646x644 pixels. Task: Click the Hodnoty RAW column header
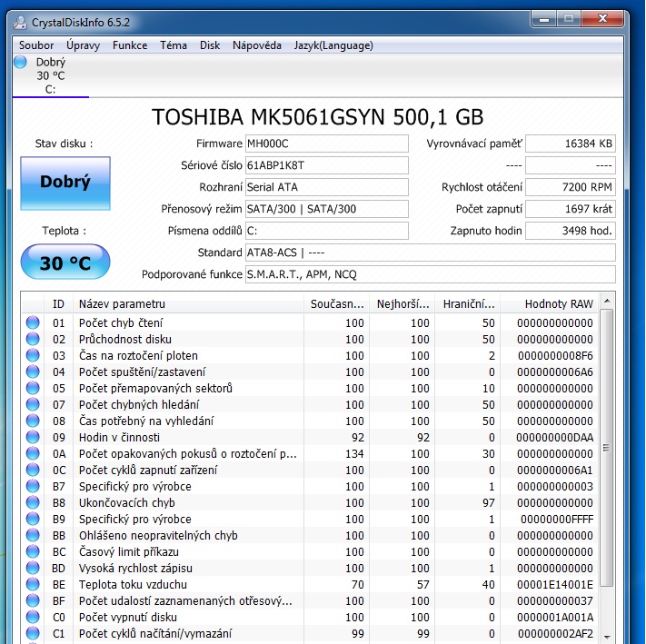pos(549,304)
